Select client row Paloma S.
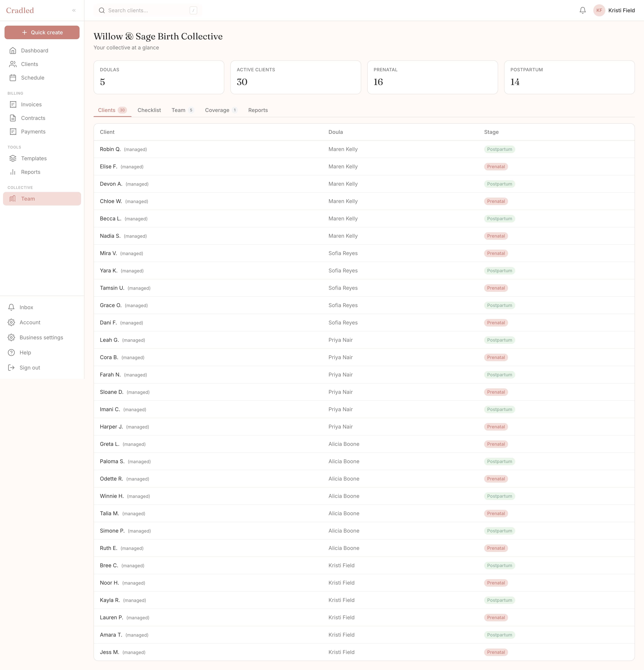The width and height of the screenshot is (644, 670). click(364, 461)
